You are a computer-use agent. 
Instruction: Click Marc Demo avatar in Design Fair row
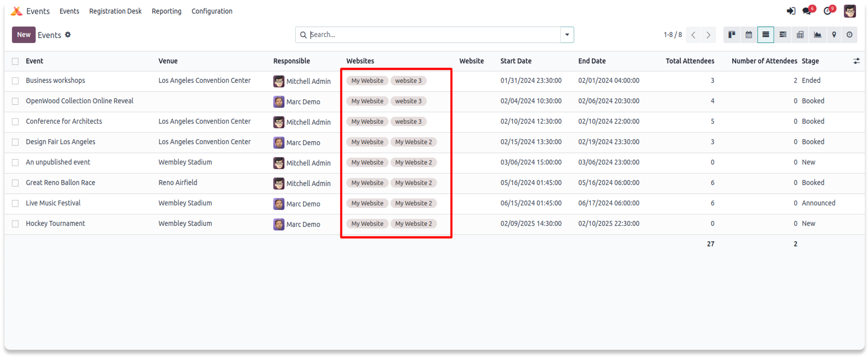(279, 143)
